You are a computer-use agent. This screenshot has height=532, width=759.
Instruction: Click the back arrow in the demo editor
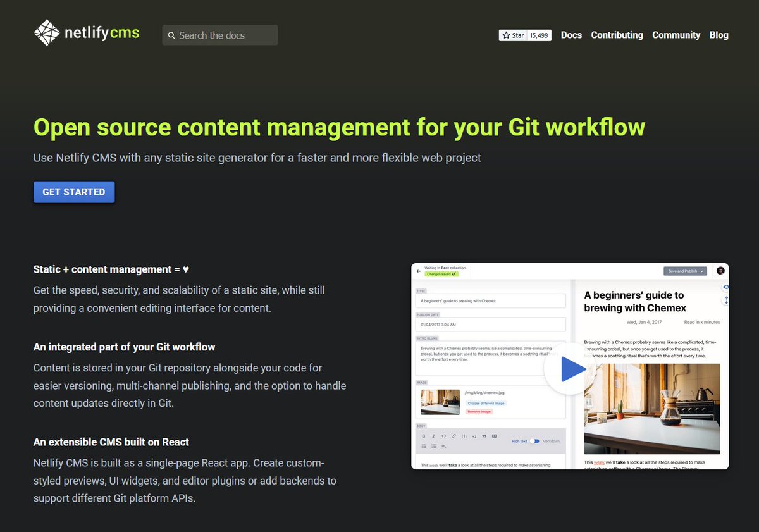[x=419, y=271]
